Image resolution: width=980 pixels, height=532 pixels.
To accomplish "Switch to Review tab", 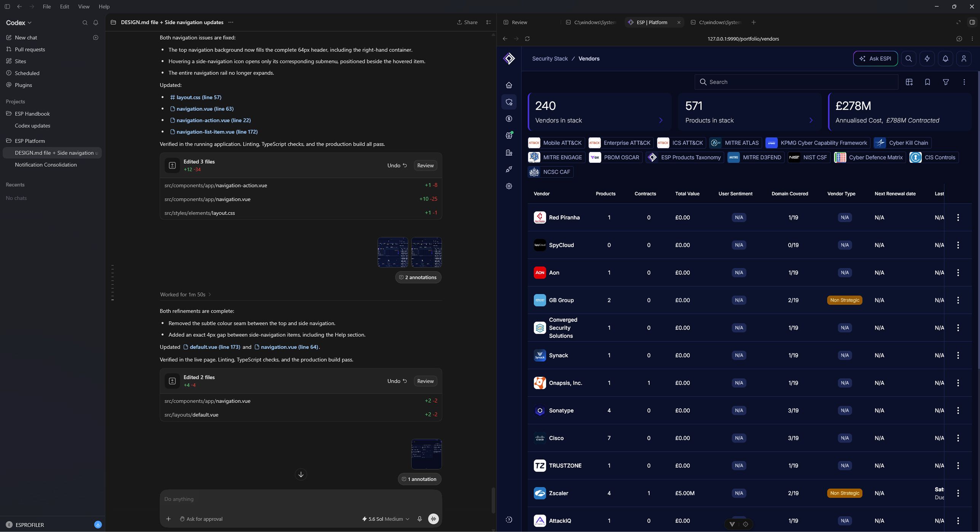I will tap(519, 22).
